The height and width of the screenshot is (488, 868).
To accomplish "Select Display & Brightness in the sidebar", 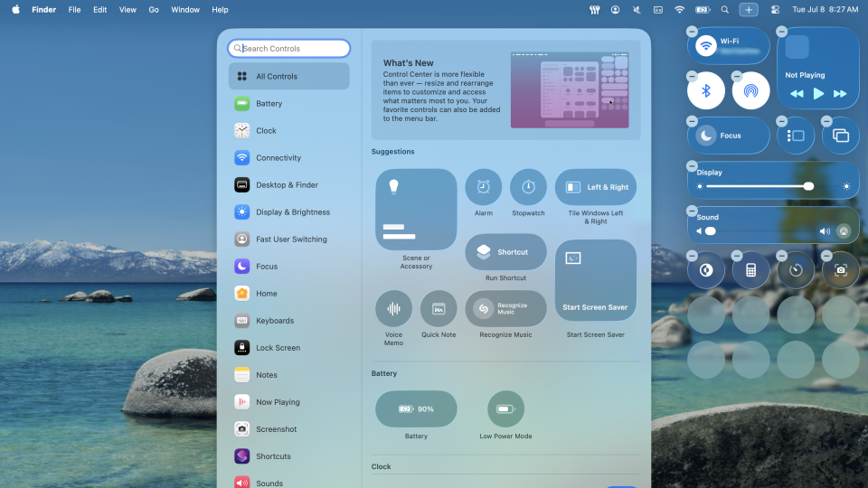I will coord(292,212).
